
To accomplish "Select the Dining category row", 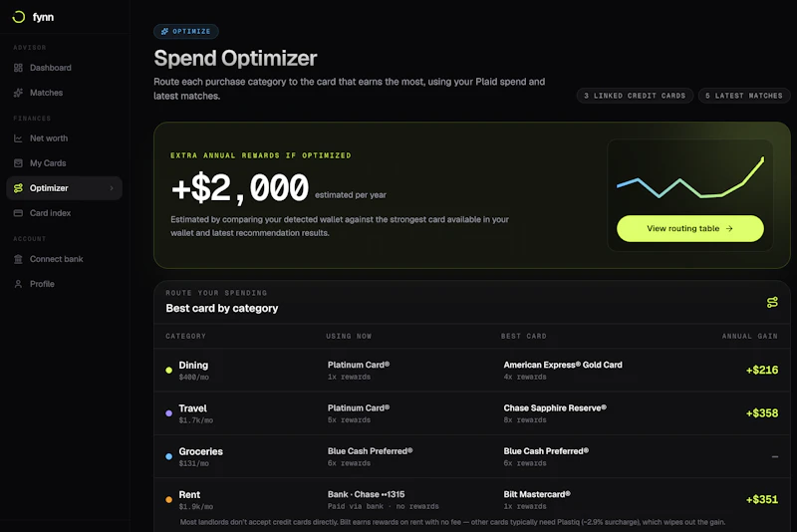I will point(471,370).
